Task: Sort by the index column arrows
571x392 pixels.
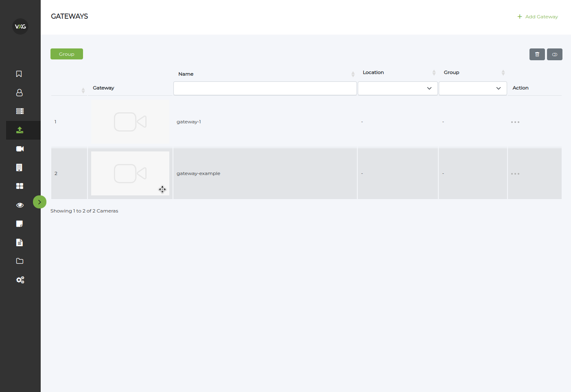Action: coord(83,90)
